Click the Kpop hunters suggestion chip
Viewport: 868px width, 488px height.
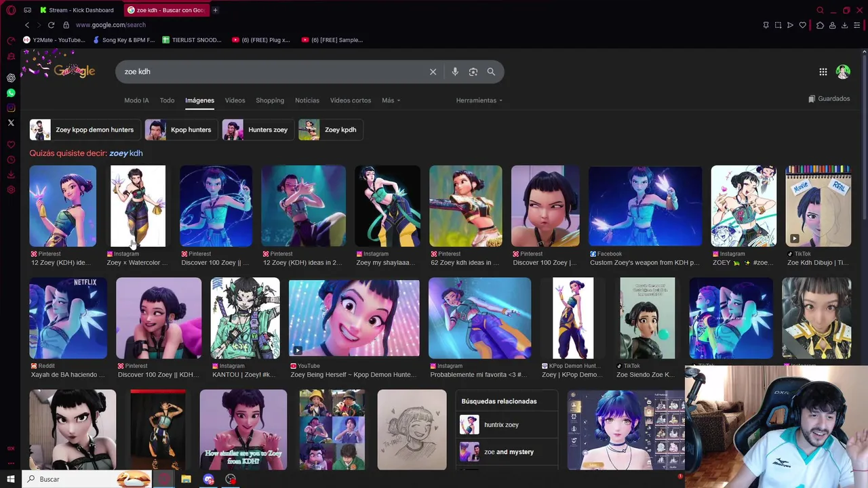(181, 129)
